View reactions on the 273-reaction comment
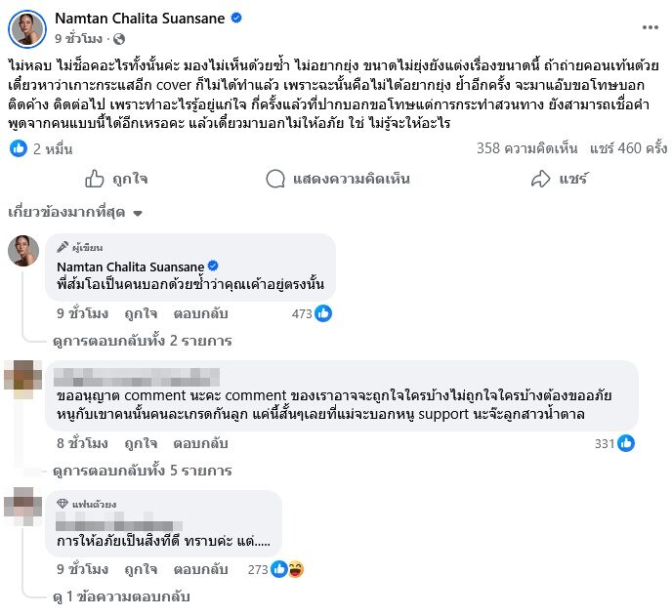This screenshot has height=616, width=672. [x=287, y=568]
